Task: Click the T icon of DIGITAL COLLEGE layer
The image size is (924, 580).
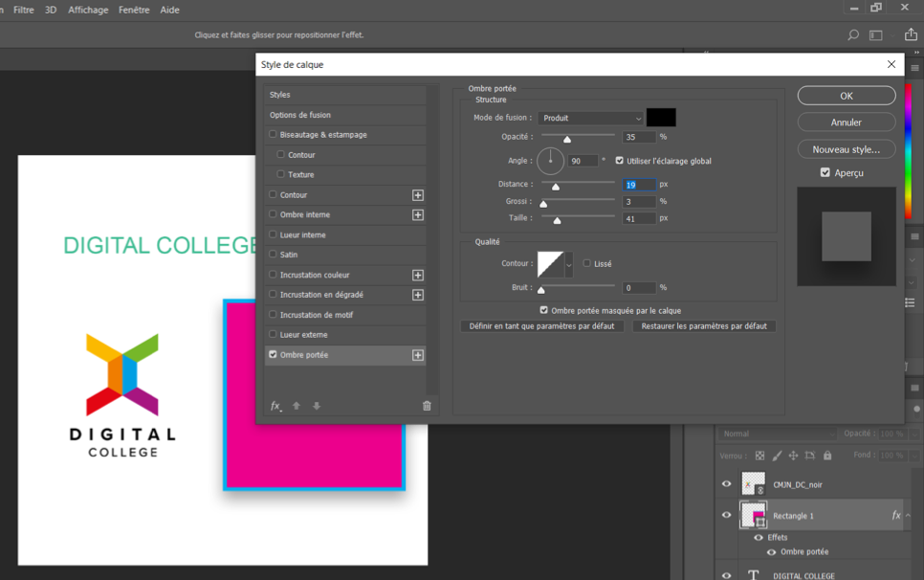Action: [x=753, y=574]
